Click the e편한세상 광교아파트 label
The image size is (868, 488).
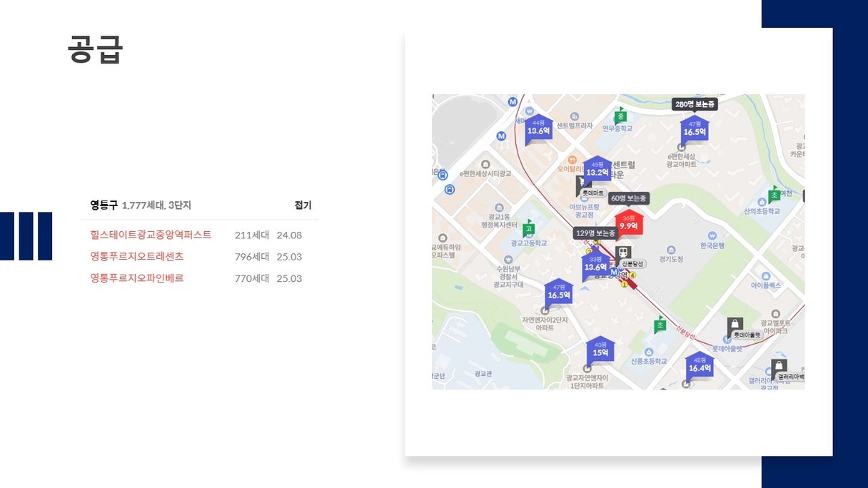click(x=681, y=160)
